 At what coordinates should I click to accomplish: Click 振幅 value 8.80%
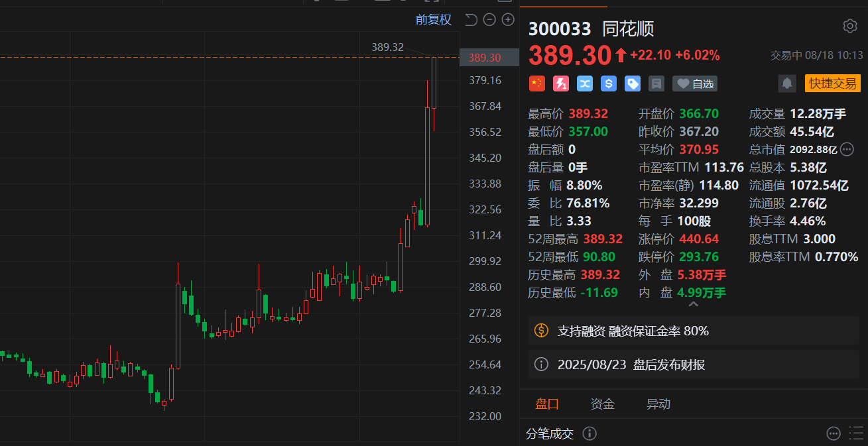[584, 185]
